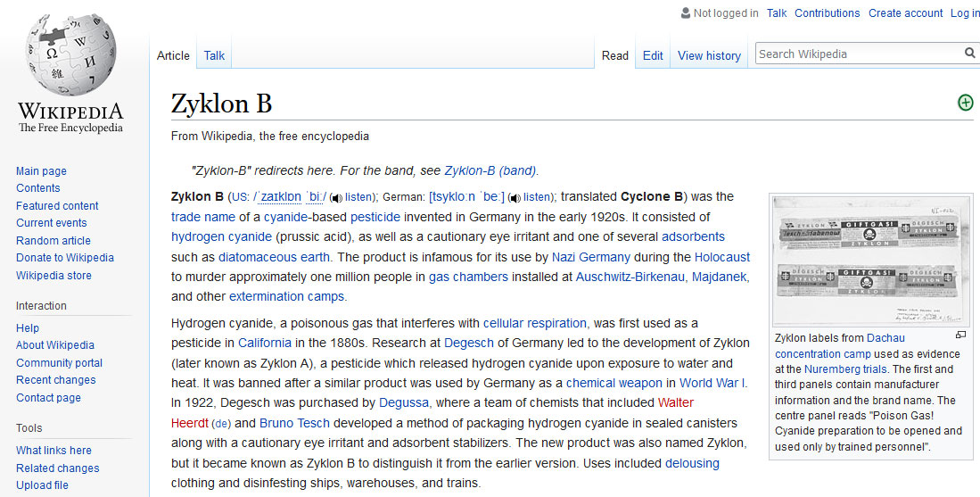Open the World War I link
Image resolution: width=980 pixels, height=497 pixels.
712,383
